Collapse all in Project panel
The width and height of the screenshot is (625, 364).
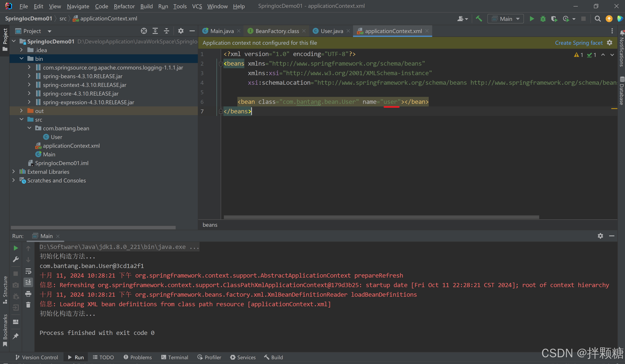coord(167,31)
